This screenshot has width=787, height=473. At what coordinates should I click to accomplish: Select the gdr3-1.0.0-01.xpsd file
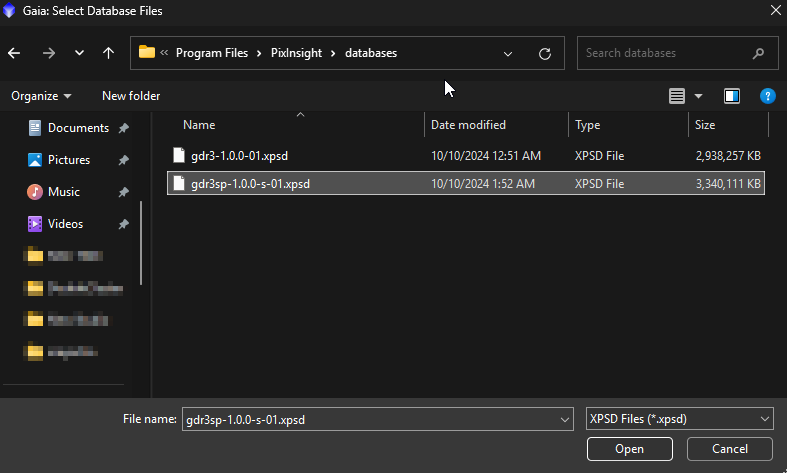(x=239, y=156)
